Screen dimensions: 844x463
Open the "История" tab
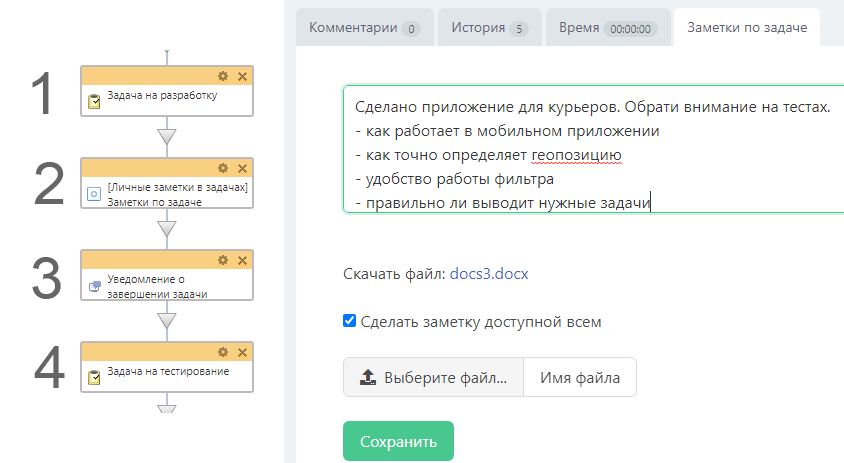coord(489,27)
